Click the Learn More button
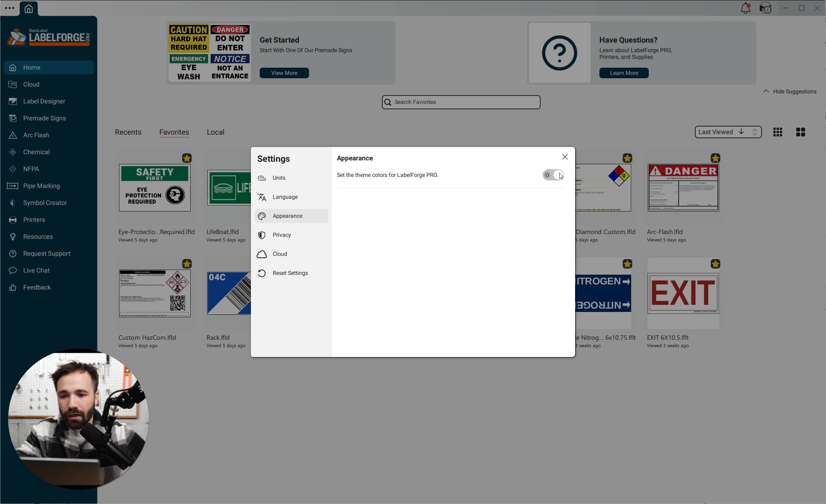 [624, 73]
